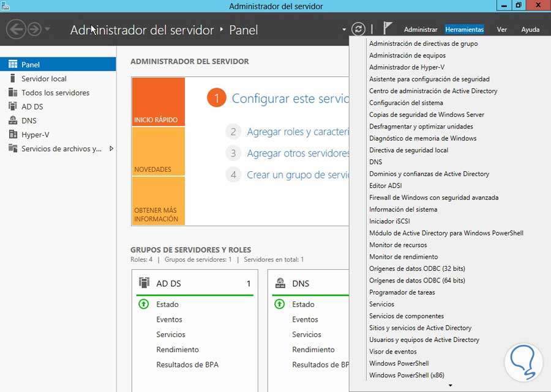Open Desfragmentar y optimizar unidades
This screenshot has height=392, width=551.
click(x=421, y=127)
